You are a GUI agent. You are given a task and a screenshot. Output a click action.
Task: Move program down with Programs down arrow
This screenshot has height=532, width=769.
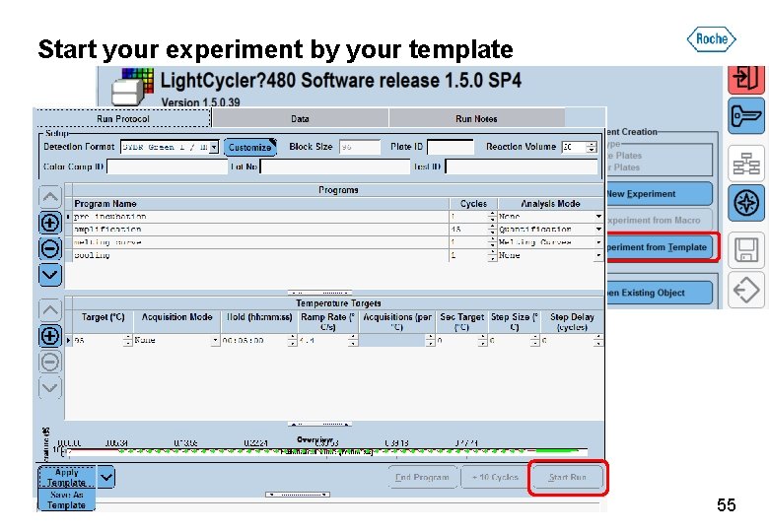point(50,274)
